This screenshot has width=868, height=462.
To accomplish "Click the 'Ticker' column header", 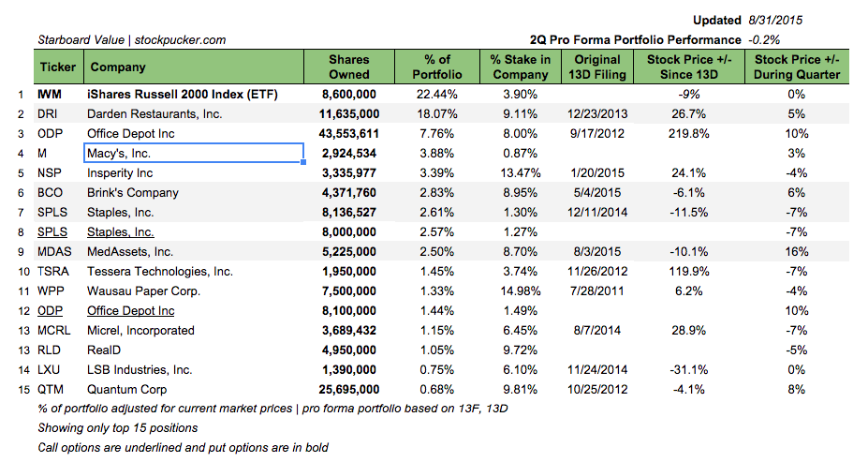I will (x=58, y=67).
